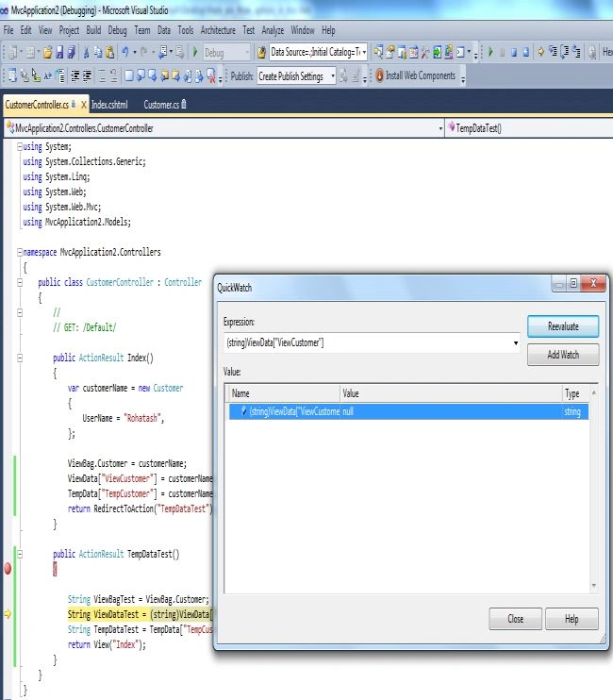The image size is (613, 700).
Task: Open the File menu
Action: coord(8,30)
